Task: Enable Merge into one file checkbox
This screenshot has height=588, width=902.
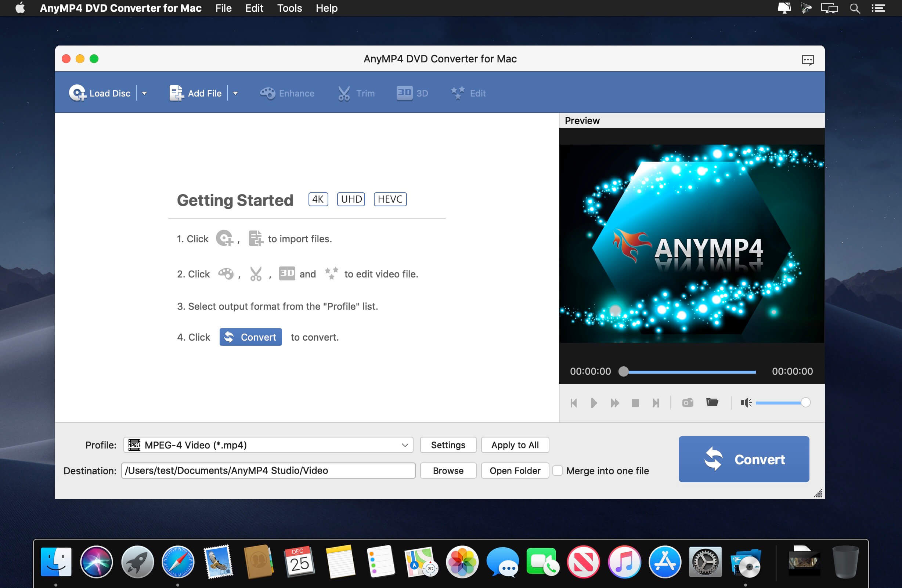Action: click(x=558, y=471)
